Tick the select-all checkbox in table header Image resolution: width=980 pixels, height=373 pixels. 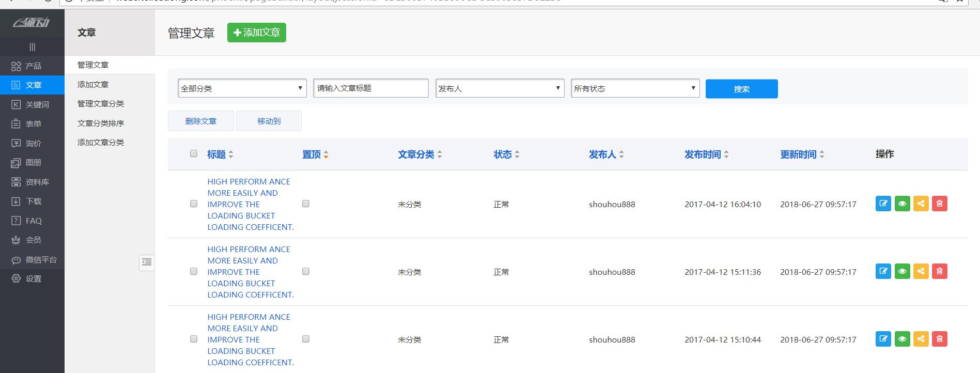pyautogui.click(x=194, y=153)
